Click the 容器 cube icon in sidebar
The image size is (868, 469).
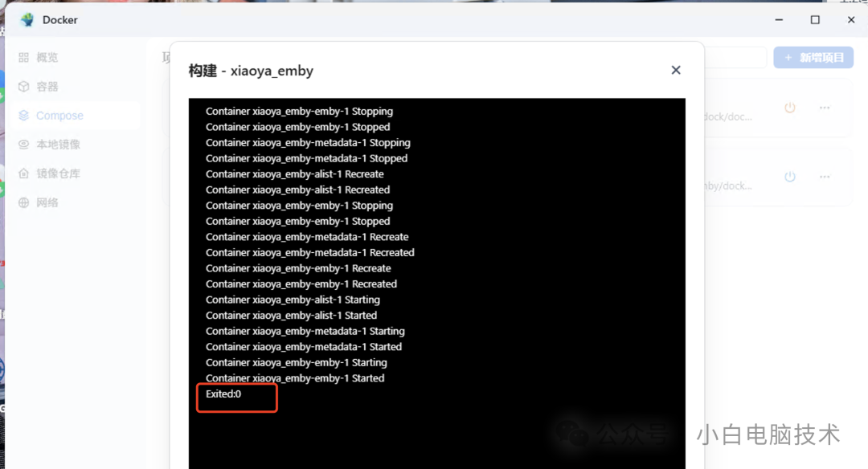[x=23, y=86]
